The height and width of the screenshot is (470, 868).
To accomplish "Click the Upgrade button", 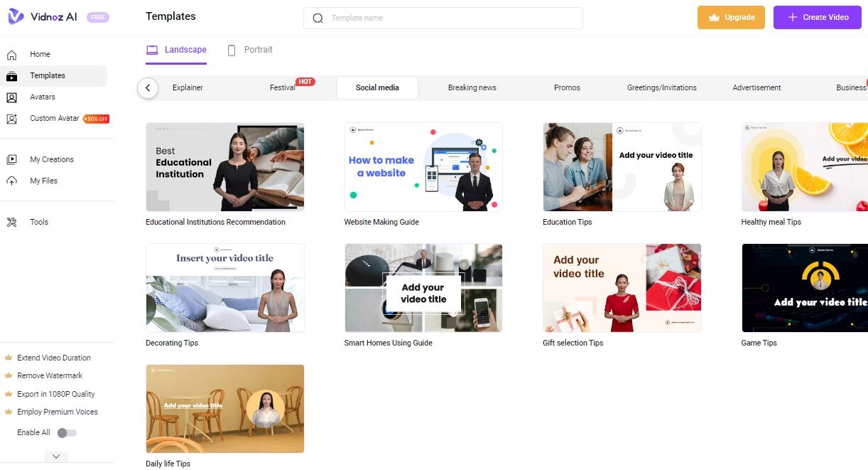I will pyautogui.click(x=731, y=18).
